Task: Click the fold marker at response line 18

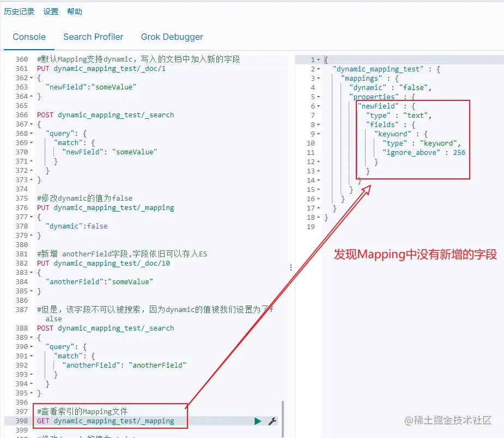Action: pyautogui.click(x=319, y=218)
